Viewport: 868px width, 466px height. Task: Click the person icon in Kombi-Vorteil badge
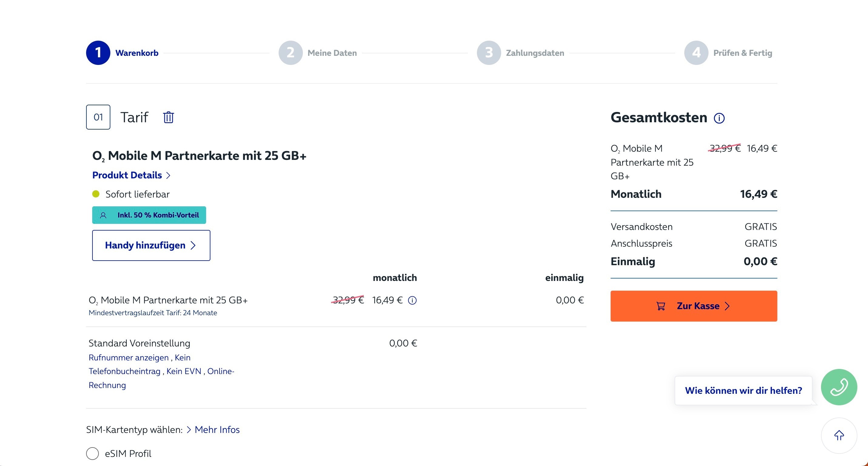pyautogui.click(x=103, y=215)
